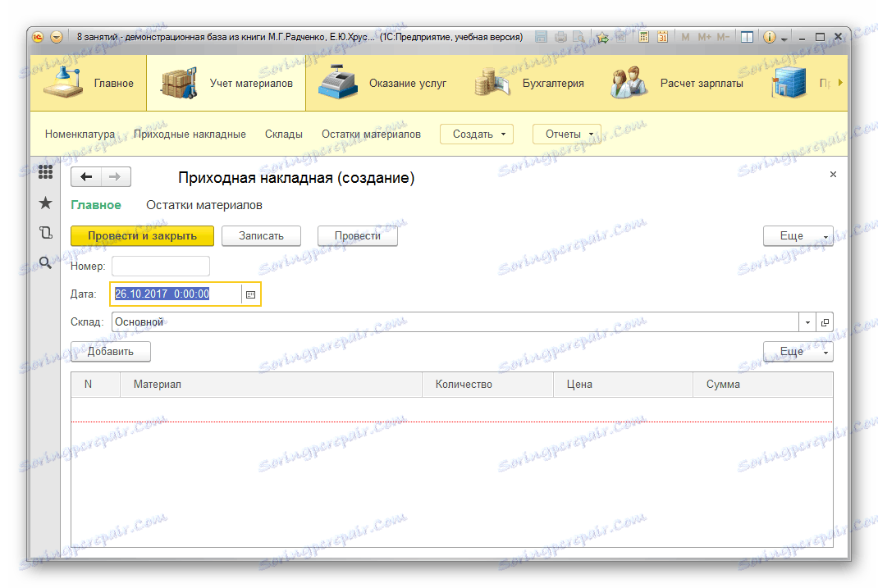Click the save diskette icon in title bar
Screen dimensions: 878x588
click(541, 37)
